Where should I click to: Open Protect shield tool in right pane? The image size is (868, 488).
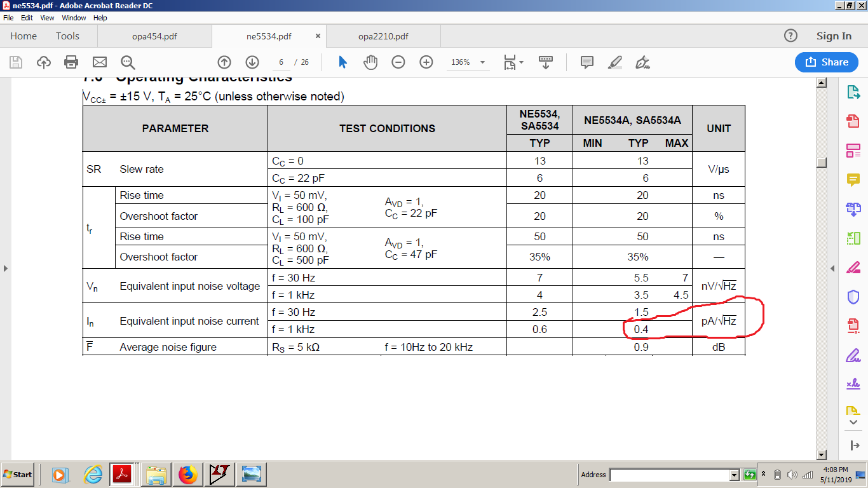pos(853,297)
